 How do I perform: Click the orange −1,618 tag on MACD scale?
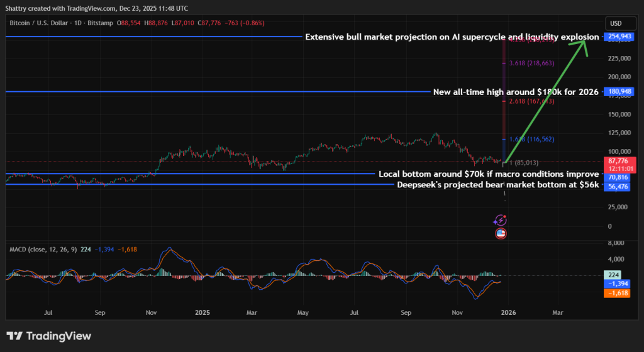click(617, 293)
